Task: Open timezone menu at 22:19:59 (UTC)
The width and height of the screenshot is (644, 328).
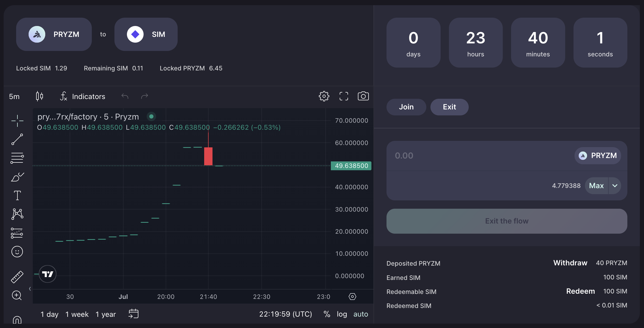Action: (286, 314)
